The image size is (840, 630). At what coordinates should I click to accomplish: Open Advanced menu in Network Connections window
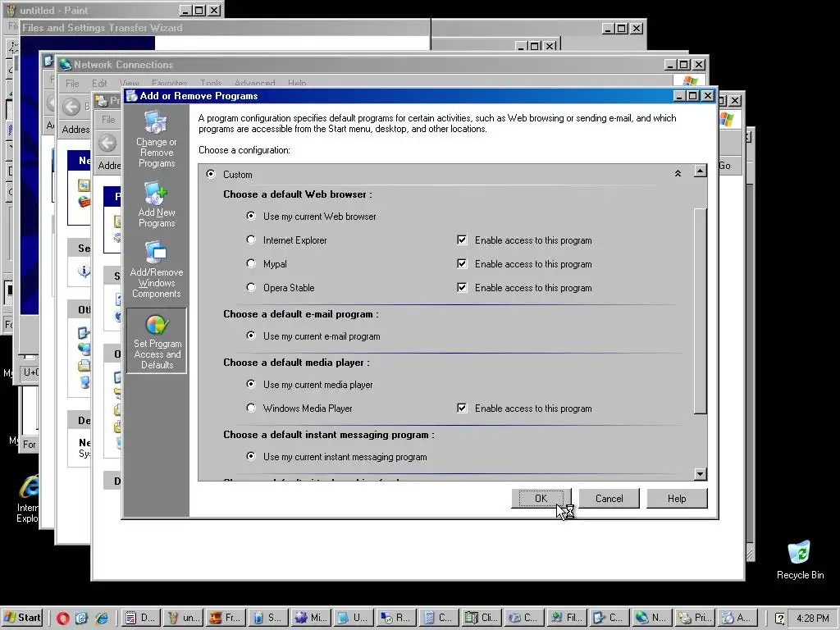(254, 84)
